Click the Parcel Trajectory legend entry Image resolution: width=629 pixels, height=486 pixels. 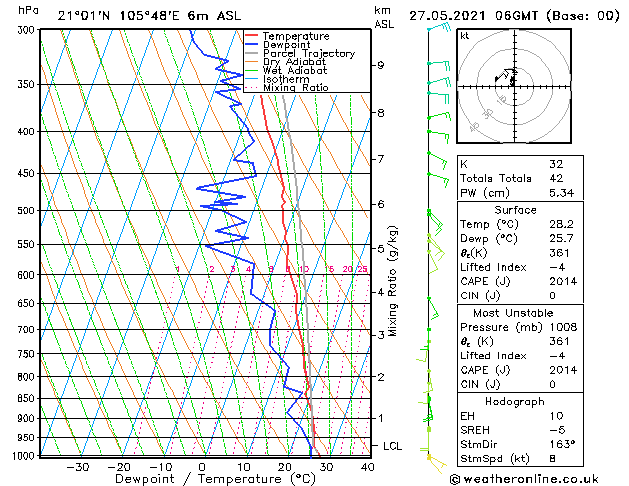pyautogui.click(x=300, y=53)
